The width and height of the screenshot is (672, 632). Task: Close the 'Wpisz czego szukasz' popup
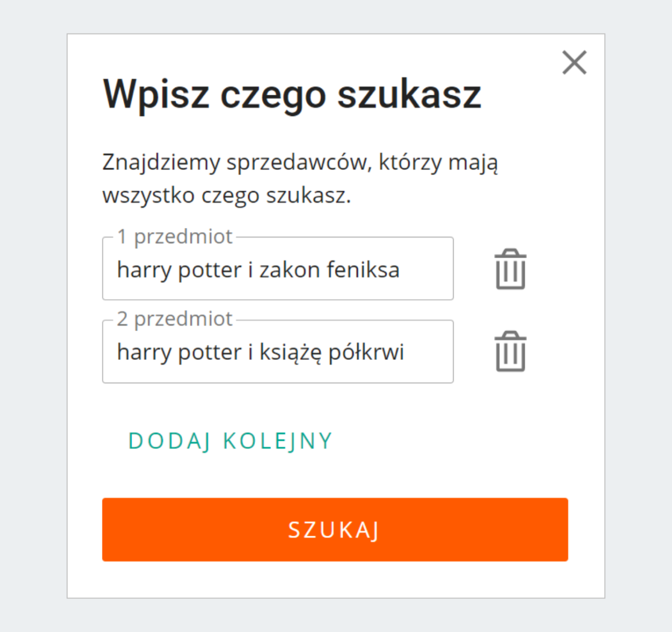(x=573, y=62)
